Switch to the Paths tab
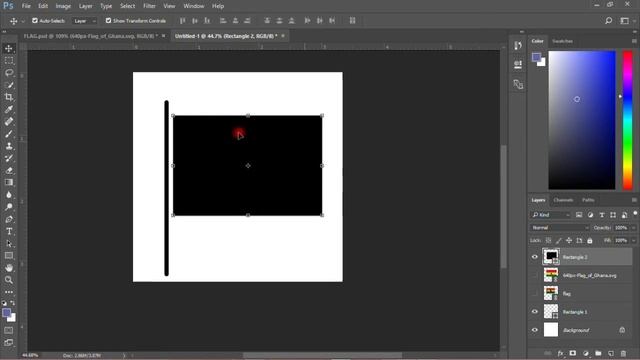640x360 pixels. pyautogui.click(x=588, y=200)
